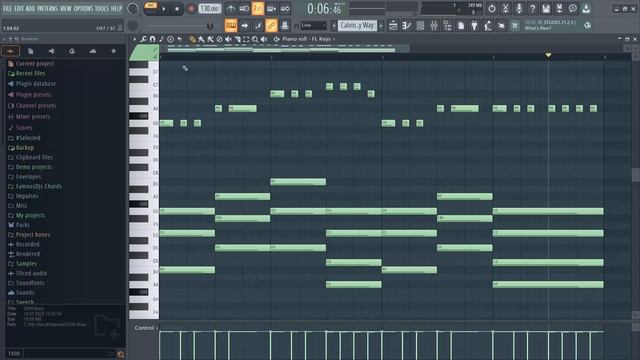The image size is (640, 360).
Task: Toggle the step editing arrow button
Action: coord(244,26)
